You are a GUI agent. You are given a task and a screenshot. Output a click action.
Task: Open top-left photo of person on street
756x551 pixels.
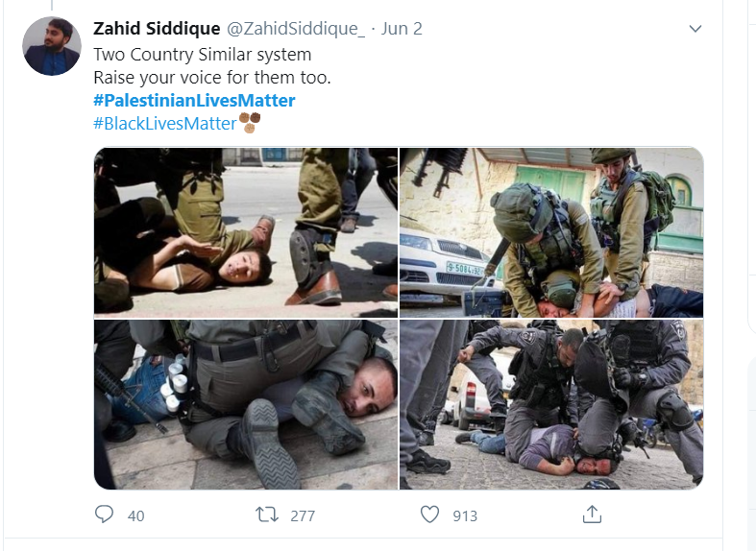(246, 232)
